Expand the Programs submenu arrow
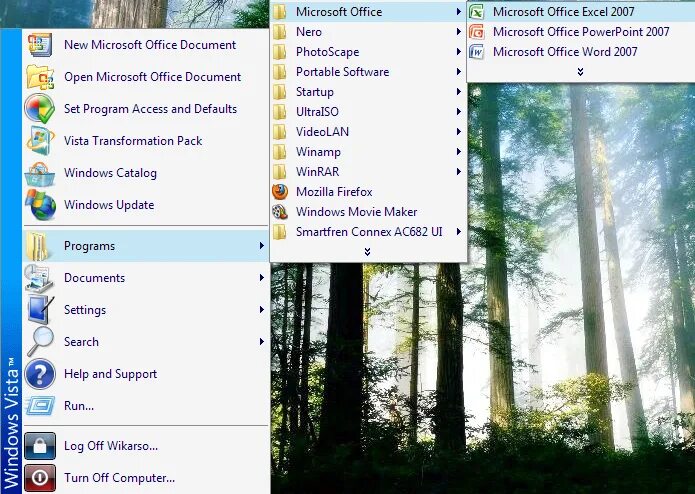The image size is (695, 494). (262, 245)
